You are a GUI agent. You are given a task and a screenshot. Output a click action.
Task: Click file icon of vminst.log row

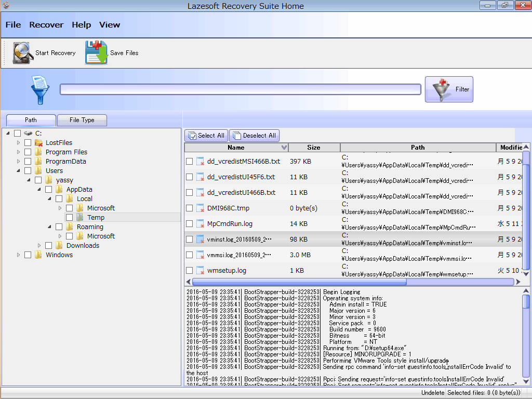(x=200, y=240)
